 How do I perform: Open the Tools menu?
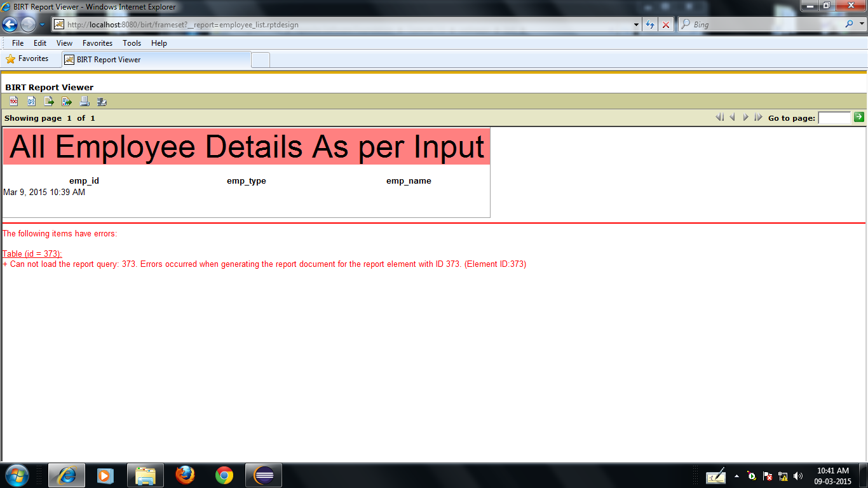pyautogui.click(x=132, y=43)
